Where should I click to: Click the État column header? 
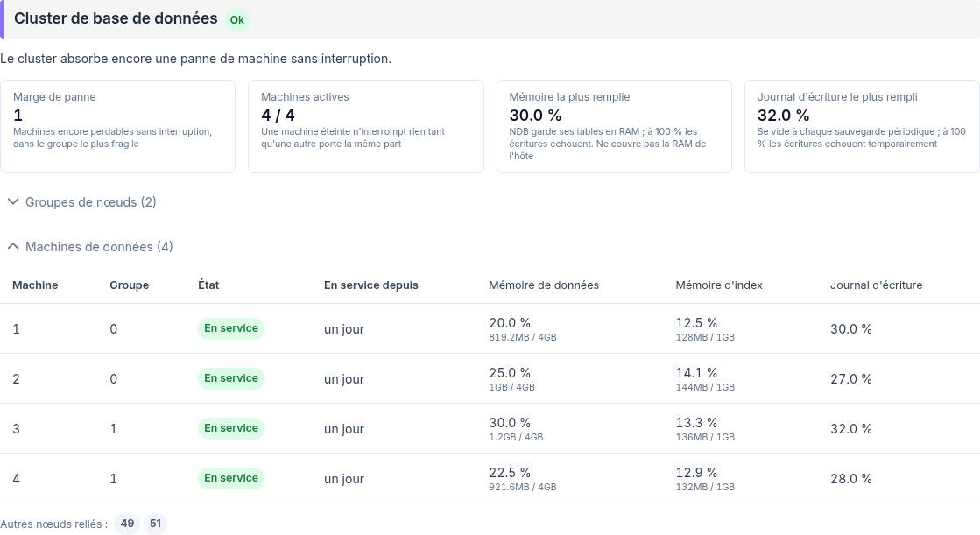point(208,285)
